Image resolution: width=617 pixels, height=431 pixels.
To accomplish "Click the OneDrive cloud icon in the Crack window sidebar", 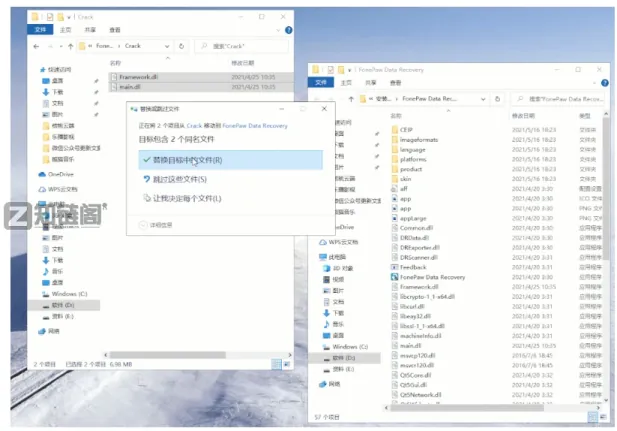I will 42,174.
